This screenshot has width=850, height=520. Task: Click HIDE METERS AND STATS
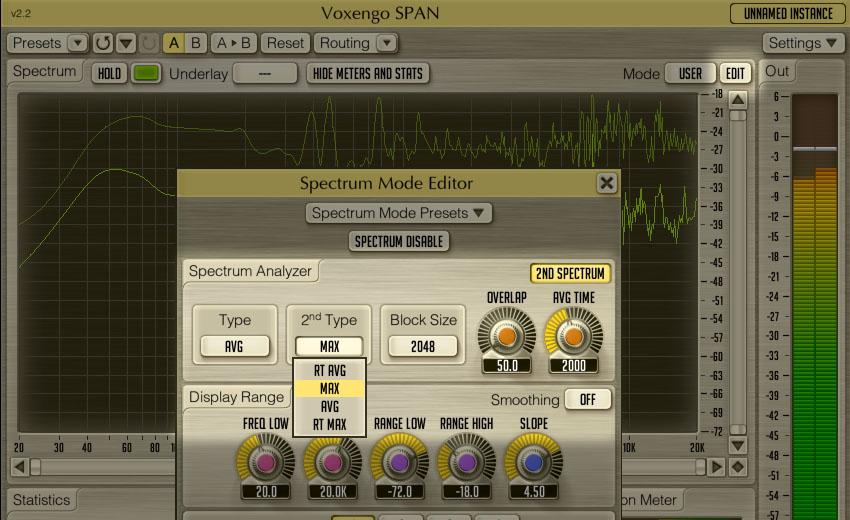pos(368,74)
